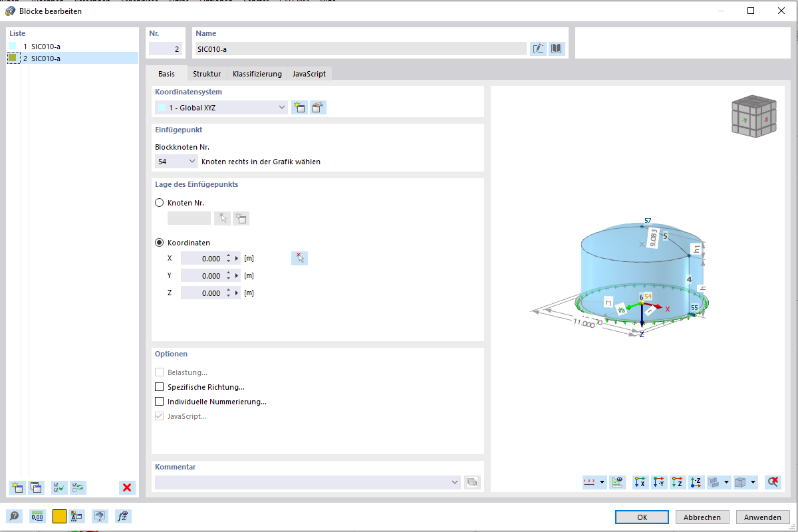The width and height of the screenshot is (798, 532).
Task: Switch viewport to Z view
Action: click(677, 482)
